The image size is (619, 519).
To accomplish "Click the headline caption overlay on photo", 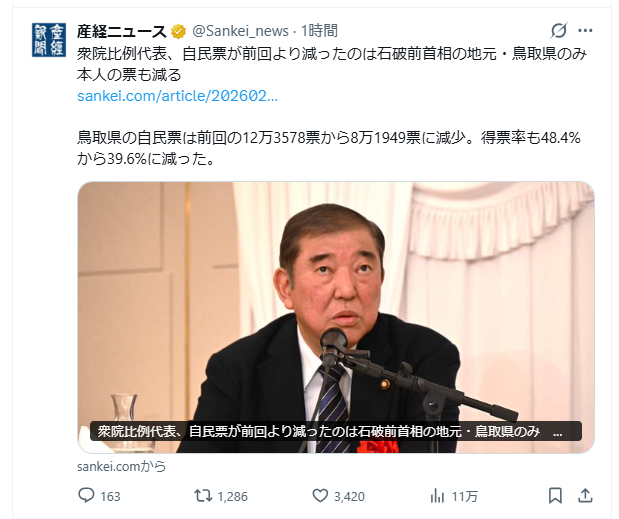I will (x=336, y=431).
